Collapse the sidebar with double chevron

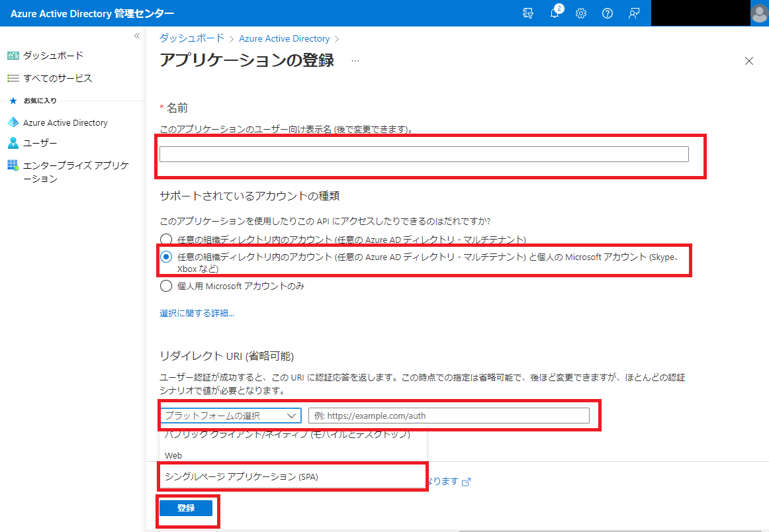tap(137, 36)
